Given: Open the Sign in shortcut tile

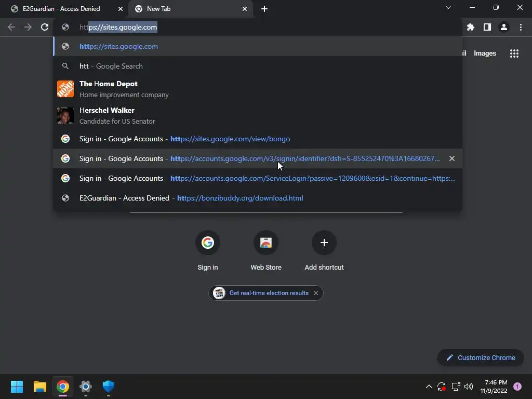Looking at the screenshot, I should 208,251.
